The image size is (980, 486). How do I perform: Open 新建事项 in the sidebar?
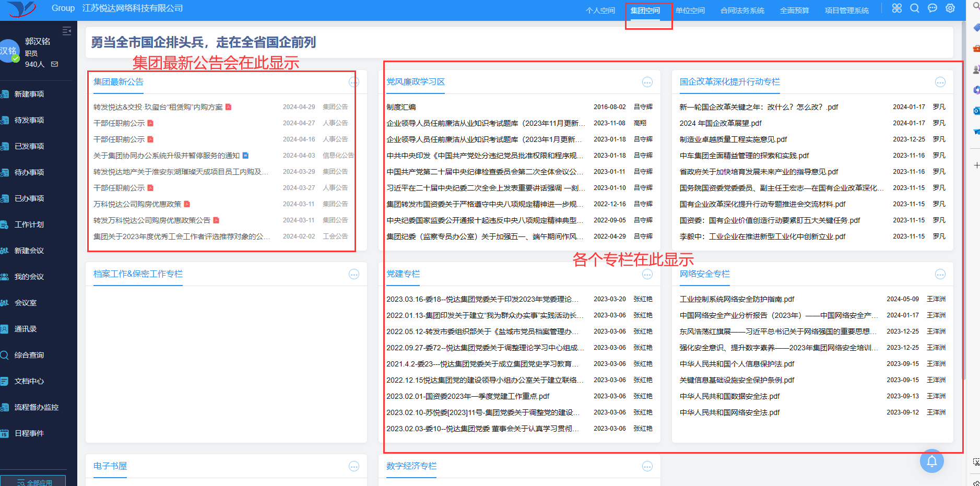(29, 94)
